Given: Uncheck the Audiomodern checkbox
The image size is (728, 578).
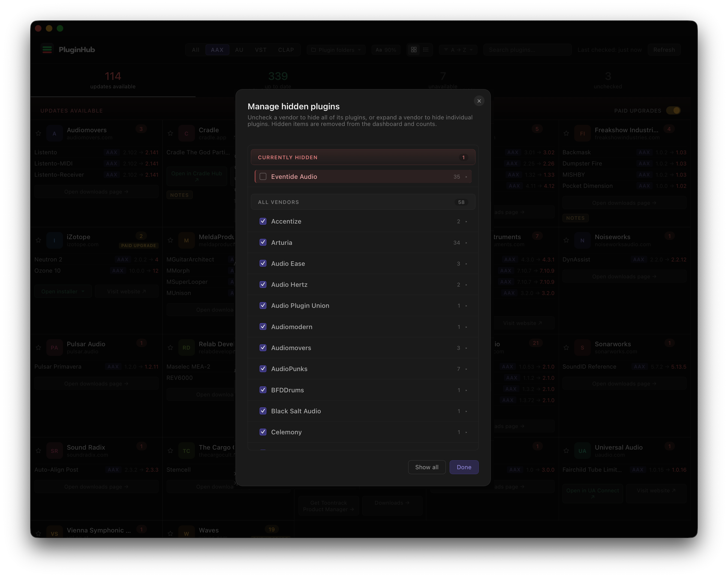Looking at the screenshot, I should (263, 326).
